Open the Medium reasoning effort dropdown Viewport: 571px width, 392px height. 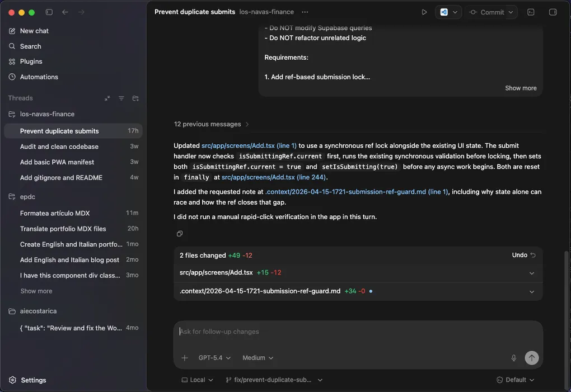click(x=258, y=357)
